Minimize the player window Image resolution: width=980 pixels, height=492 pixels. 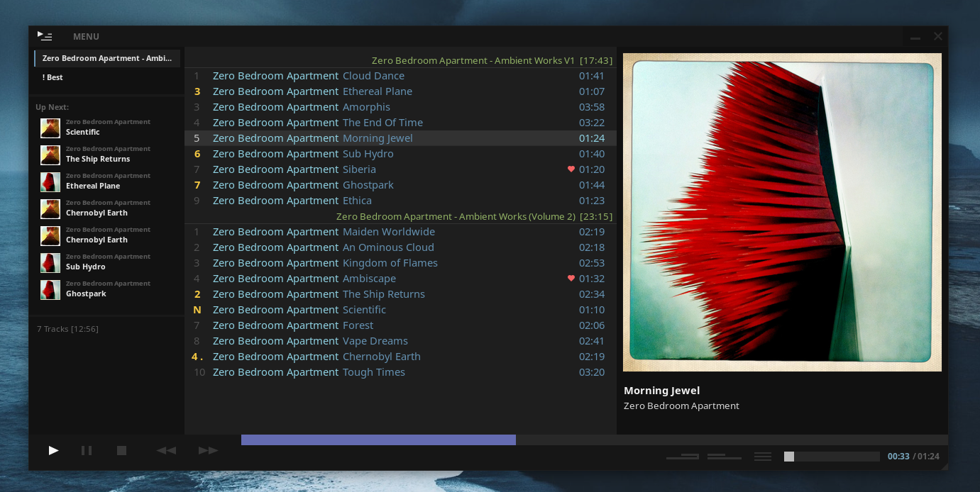[915, 37]
